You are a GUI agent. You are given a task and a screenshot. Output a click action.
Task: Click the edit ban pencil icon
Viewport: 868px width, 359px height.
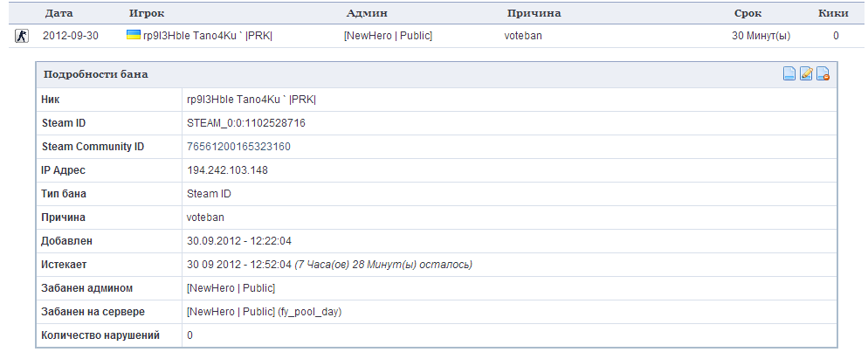coord(807,73)
